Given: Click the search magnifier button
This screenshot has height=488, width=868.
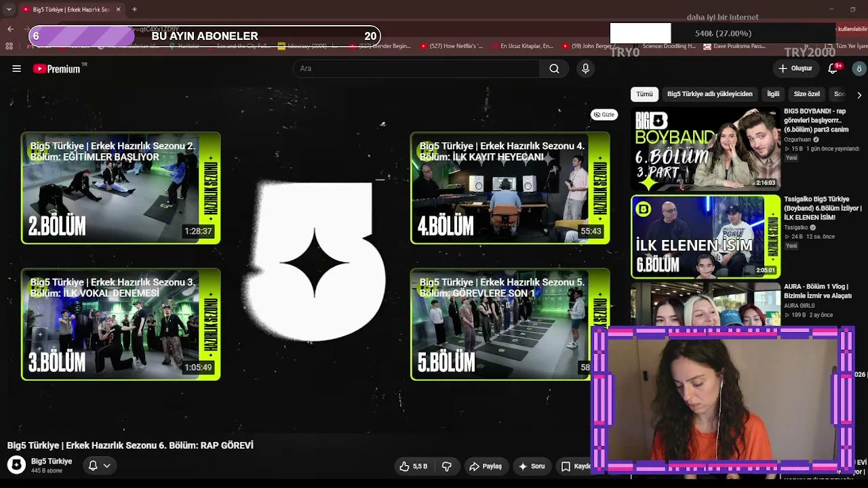Looking at the screenshot, I should [554, 68].
